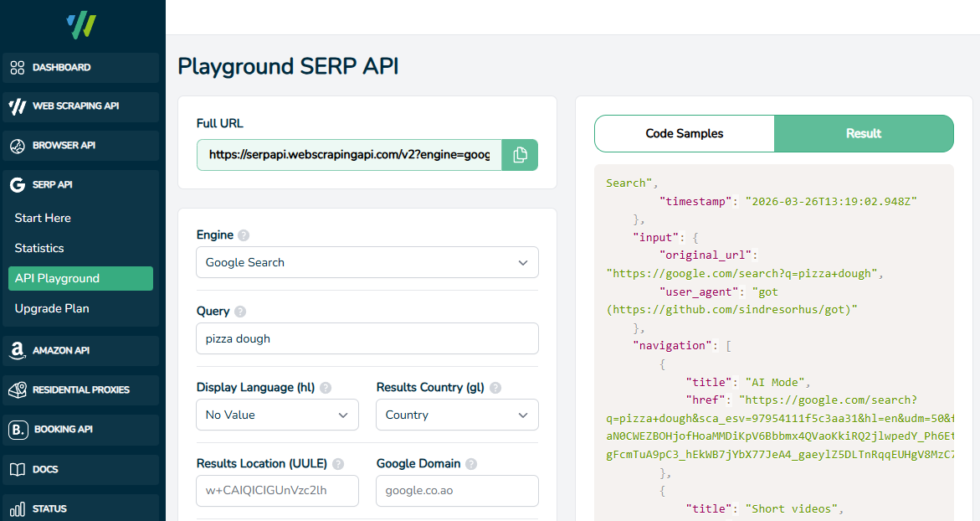980x521 pixels.
Task: Switch to the Code Samples tab
Action: 684,133
